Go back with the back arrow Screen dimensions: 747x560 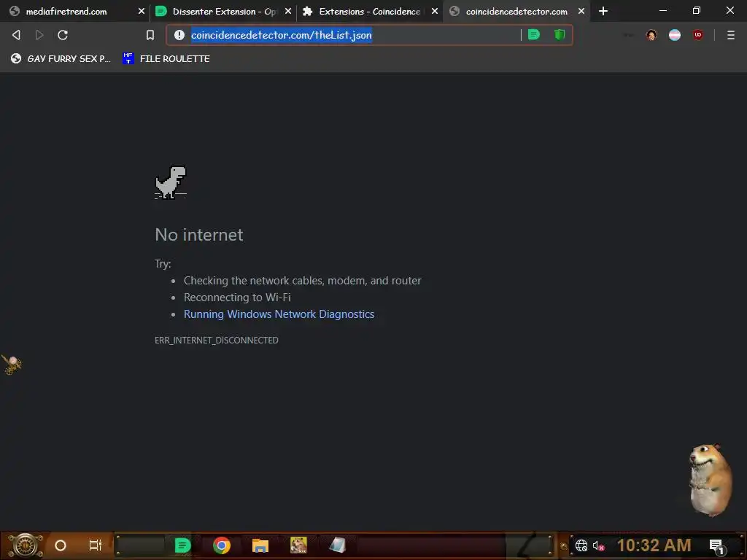pos(16,35)
